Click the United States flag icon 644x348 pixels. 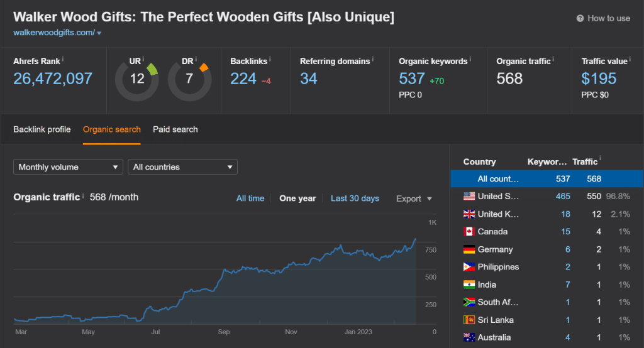click(469, 196)
